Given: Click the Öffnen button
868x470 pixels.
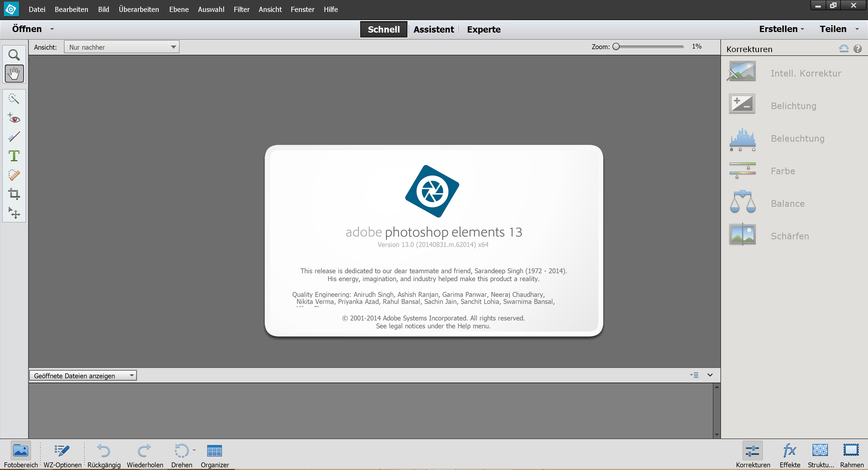Looking at the screenshot, I should click(27, 29).
